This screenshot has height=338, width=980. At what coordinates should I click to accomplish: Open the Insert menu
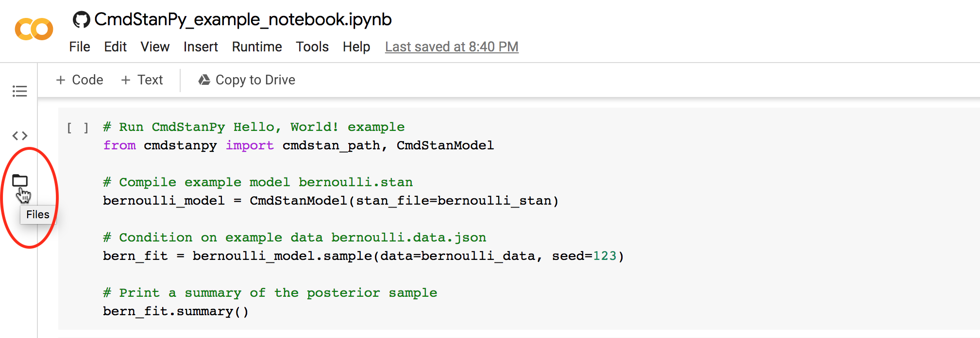201,47
